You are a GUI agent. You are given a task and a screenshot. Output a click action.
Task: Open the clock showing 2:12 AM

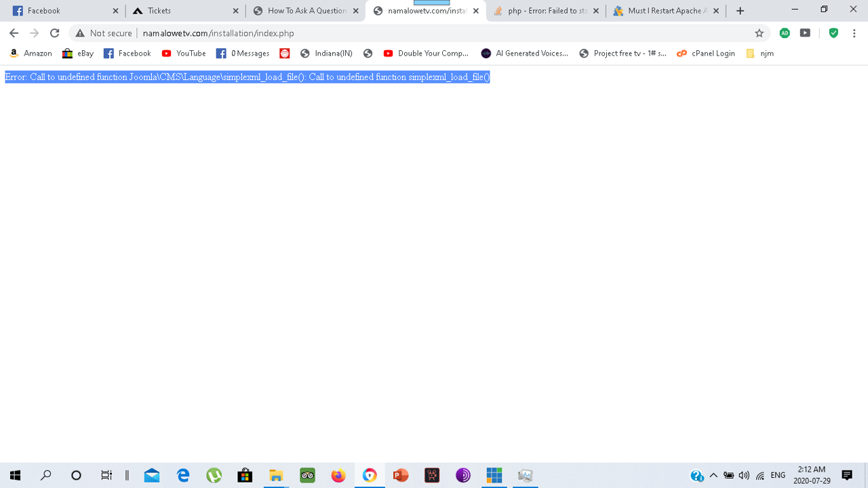[812, 475]
